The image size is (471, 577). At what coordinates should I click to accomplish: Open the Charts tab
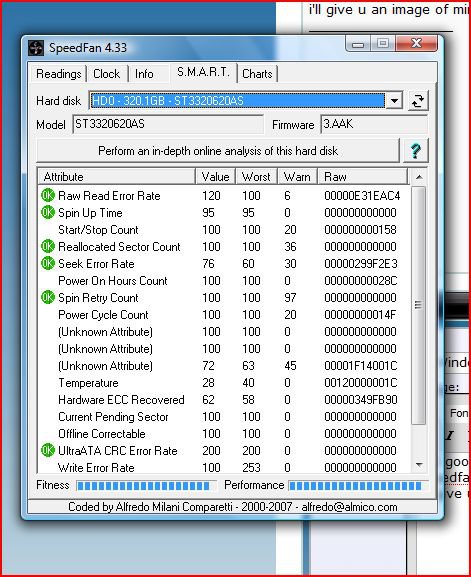[x=257, y=74]
